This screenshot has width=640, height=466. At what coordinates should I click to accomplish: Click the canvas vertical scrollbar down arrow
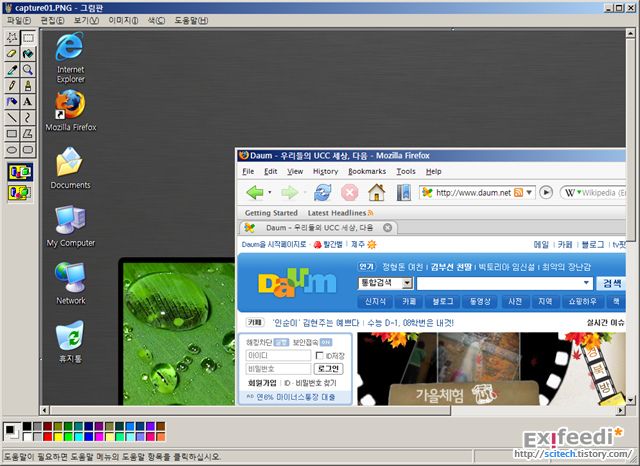click(631, 400)
